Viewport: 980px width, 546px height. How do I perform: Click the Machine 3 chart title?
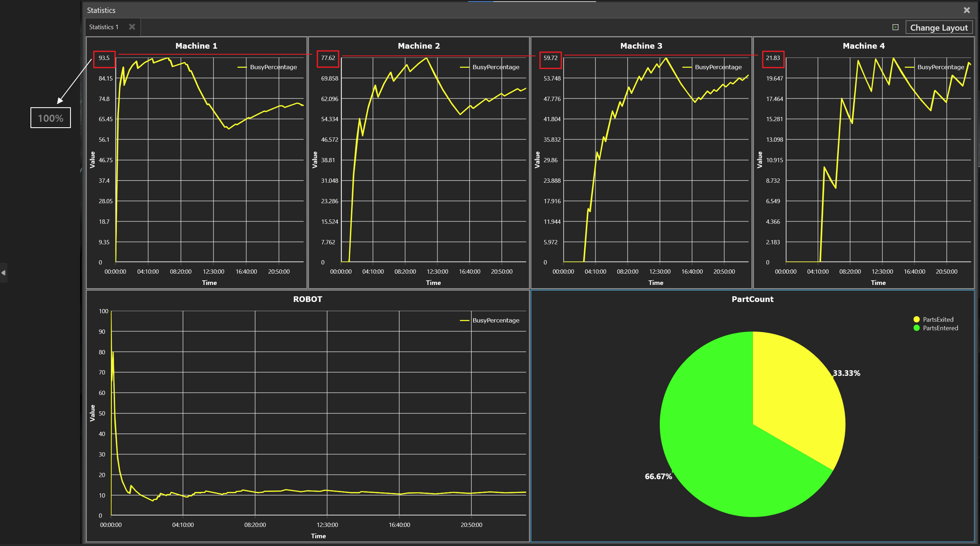coord(641,46)
